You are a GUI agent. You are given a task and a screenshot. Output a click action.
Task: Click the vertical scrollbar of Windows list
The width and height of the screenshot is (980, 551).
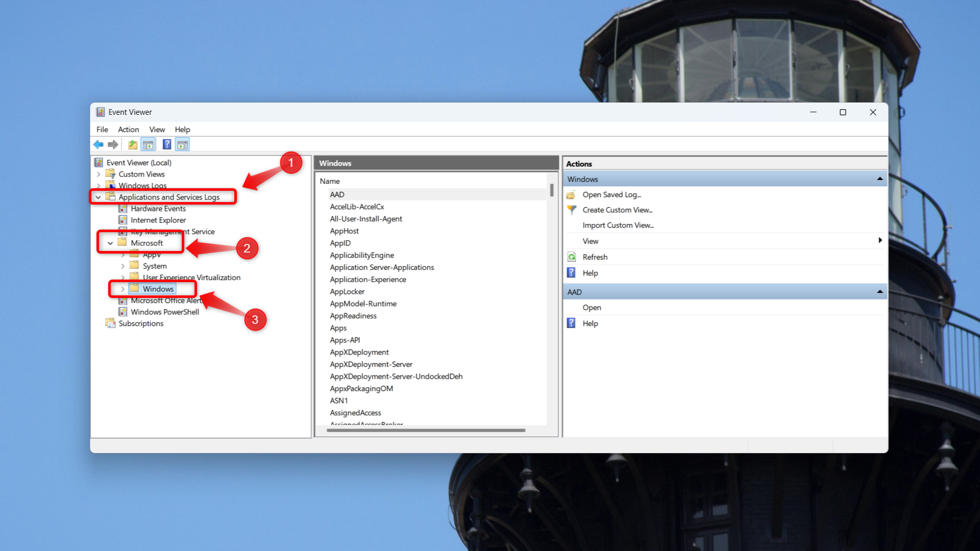pyautogui.click(x=552, y=190)
